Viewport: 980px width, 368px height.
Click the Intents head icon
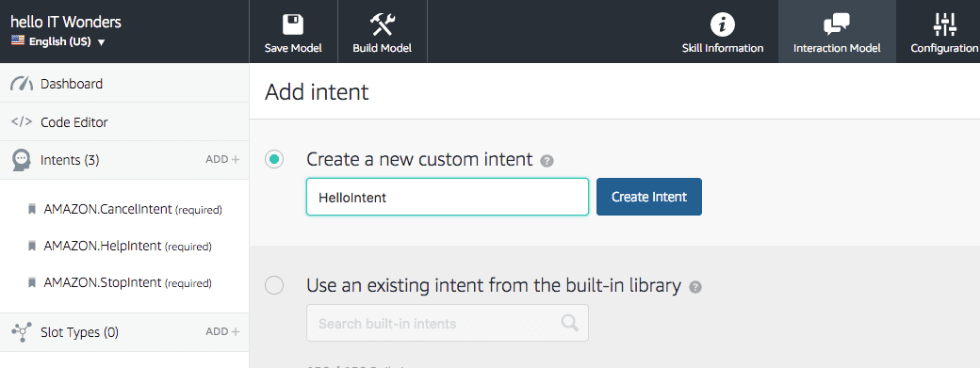(22, 160)
